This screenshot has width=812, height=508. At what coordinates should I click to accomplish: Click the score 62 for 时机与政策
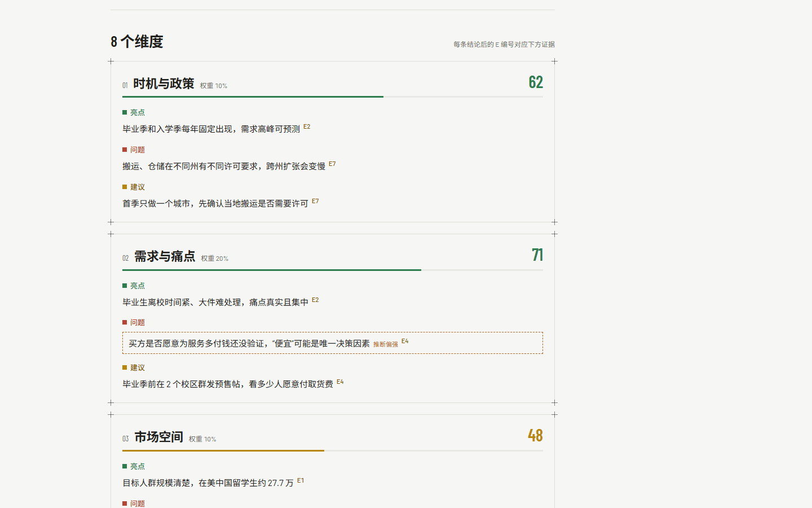click(x=536, y=82)
